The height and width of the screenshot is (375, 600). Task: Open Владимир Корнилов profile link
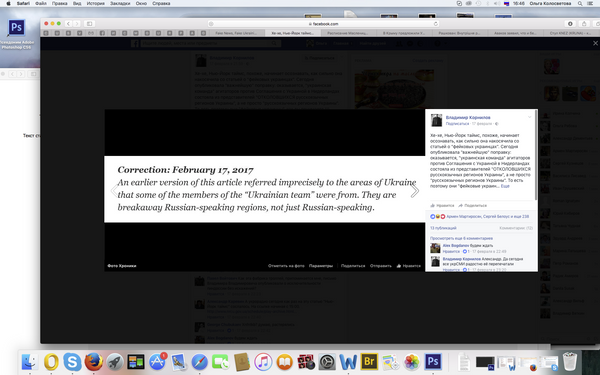[468, 117]
